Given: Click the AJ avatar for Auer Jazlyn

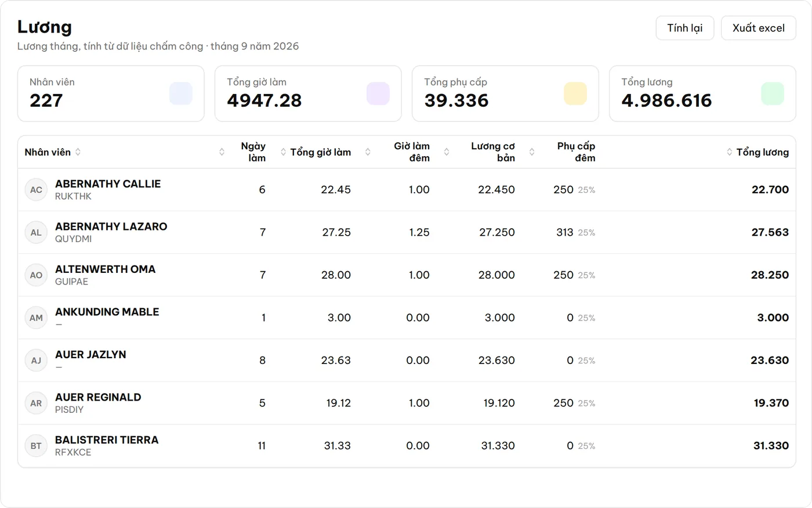Looking at the screenshot, I should pyautogui.click(x=36, y=361).
